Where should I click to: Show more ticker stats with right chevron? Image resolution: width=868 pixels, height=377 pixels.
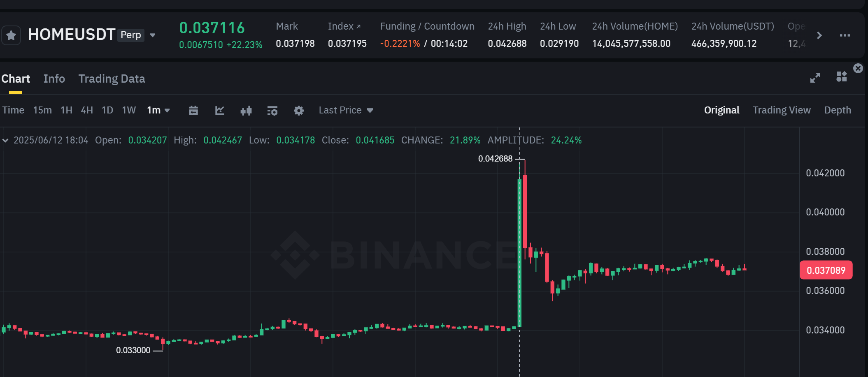click(x=819, y=35)
